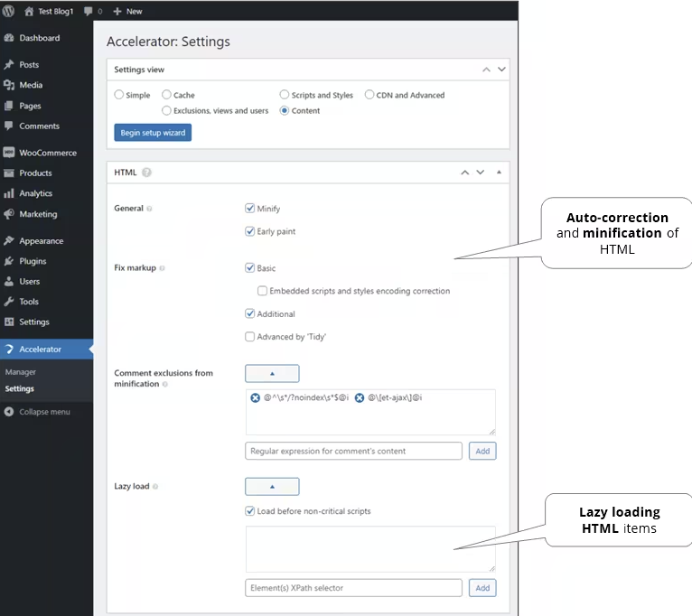Click the info icon beside Lazy load

tap(155, 487)
